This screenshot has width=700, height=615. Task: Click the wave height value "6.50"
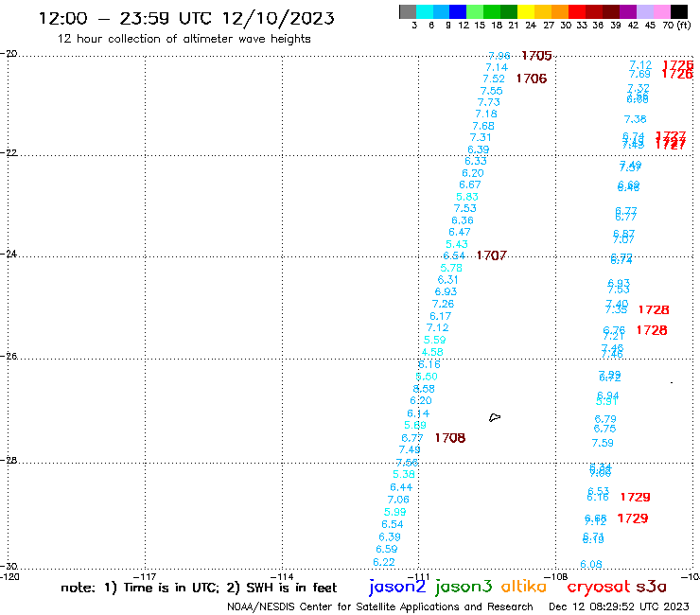(x=427, y=377)
